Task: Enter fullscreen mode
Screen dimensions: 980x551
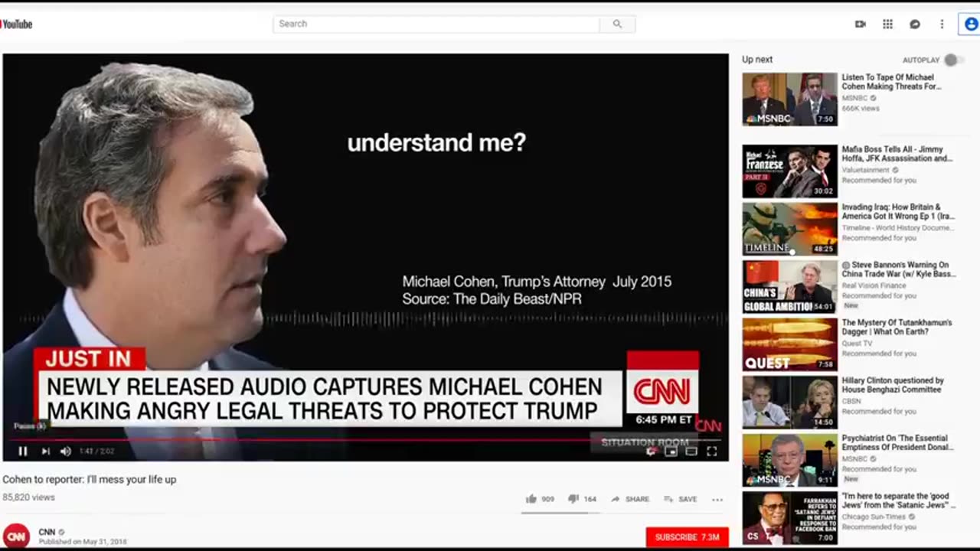Action: (712, 452)
